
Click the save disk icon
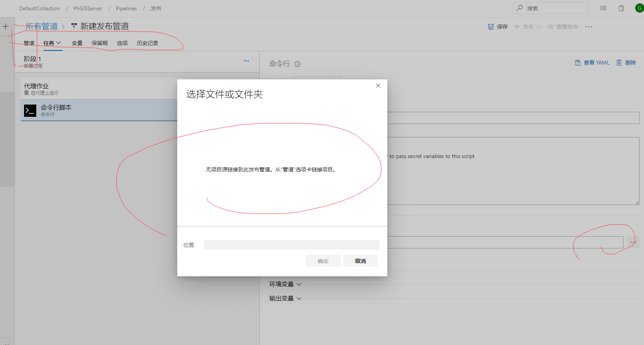point(491,27)
